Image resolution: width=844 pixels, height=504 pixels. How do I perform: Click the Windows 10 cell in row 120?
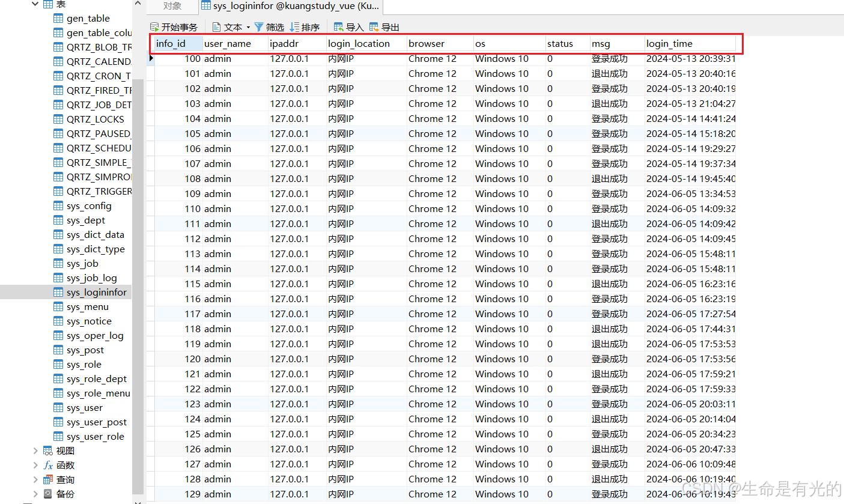[509, 359]
